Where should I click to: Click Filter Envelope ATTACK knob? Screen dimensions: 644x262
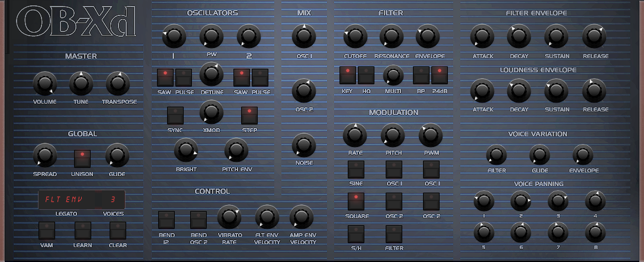tap(482, 36)
